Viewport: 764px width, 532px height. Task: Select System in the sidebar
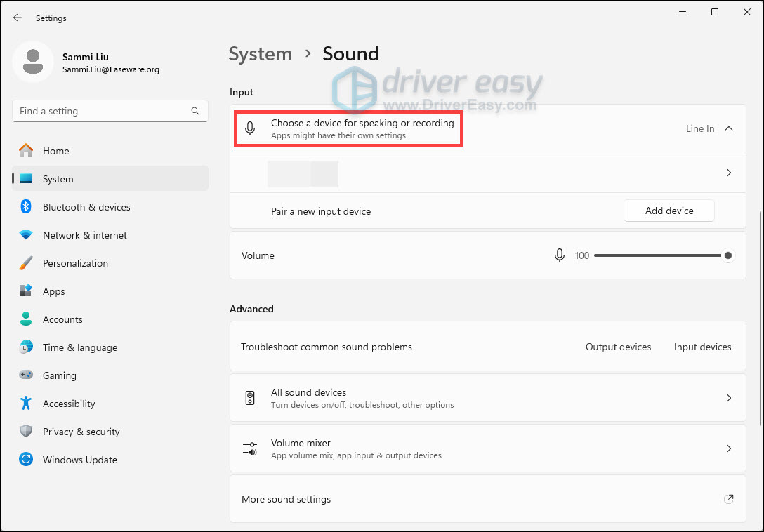pyautogui.click(x=110, y=179)
